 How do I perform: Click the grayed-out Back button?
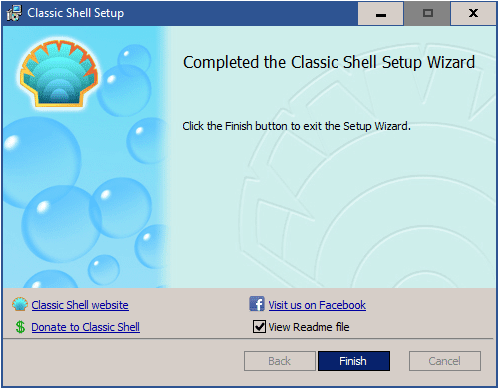coord(279,361)
